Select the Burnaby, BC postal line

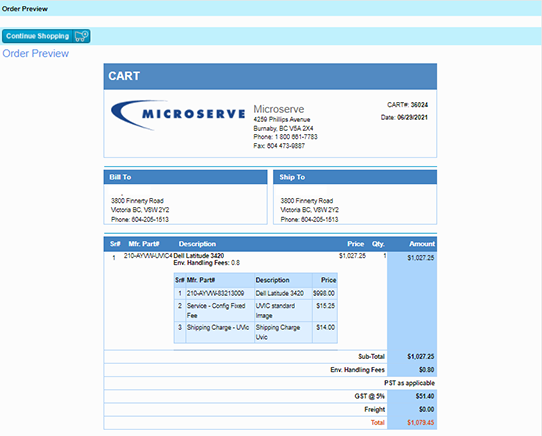point(283,128)
